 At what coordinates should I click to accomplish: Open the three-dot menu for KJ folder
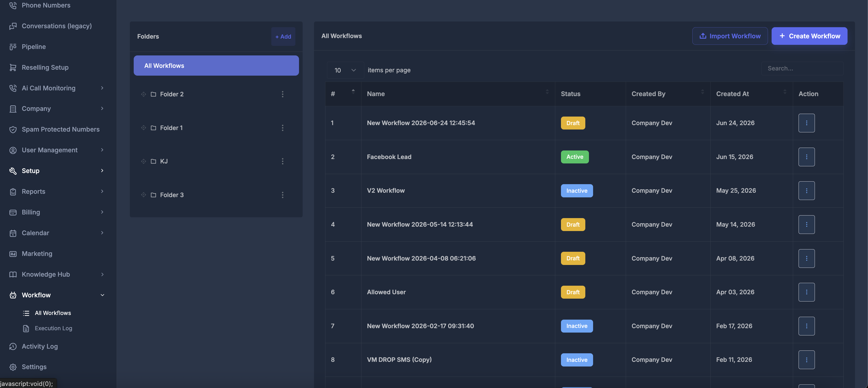tap(282, 161)
